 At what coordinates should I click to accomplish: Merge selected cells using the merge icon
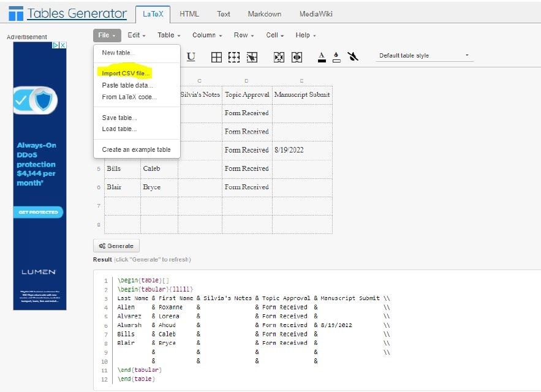pyautogui.click(x=279, y=57)
